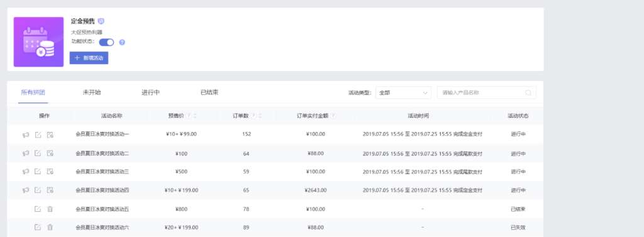Screen dimensions: 644x237
Task: Click the 已失效 status of 活动六
Action: point(518,227)
